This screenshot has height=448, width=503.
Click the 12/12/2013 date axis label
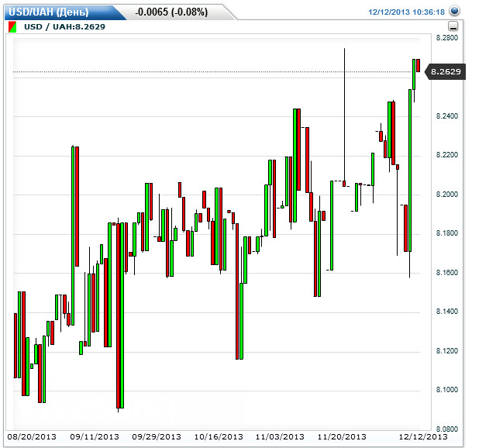click(x=423, y=437)
